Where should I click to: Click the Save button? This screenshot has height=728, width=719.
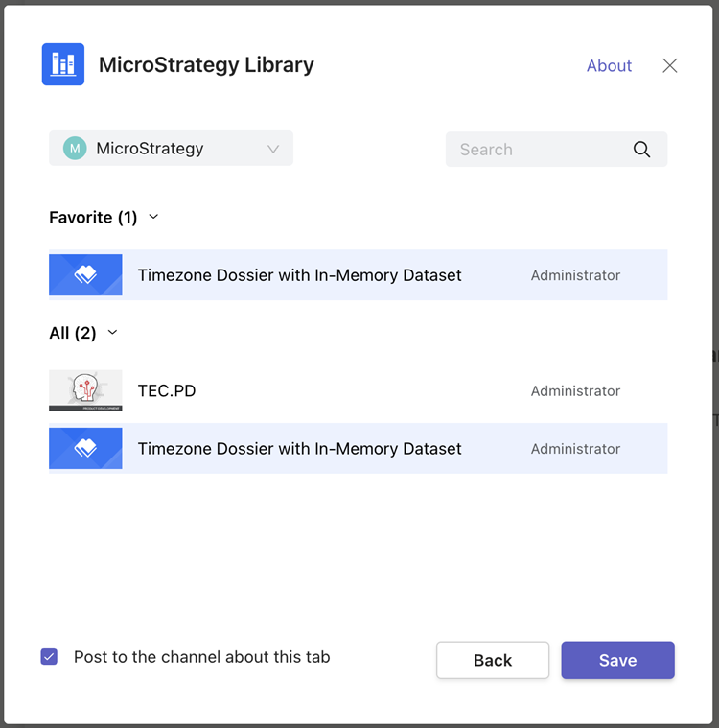point(617,660)
